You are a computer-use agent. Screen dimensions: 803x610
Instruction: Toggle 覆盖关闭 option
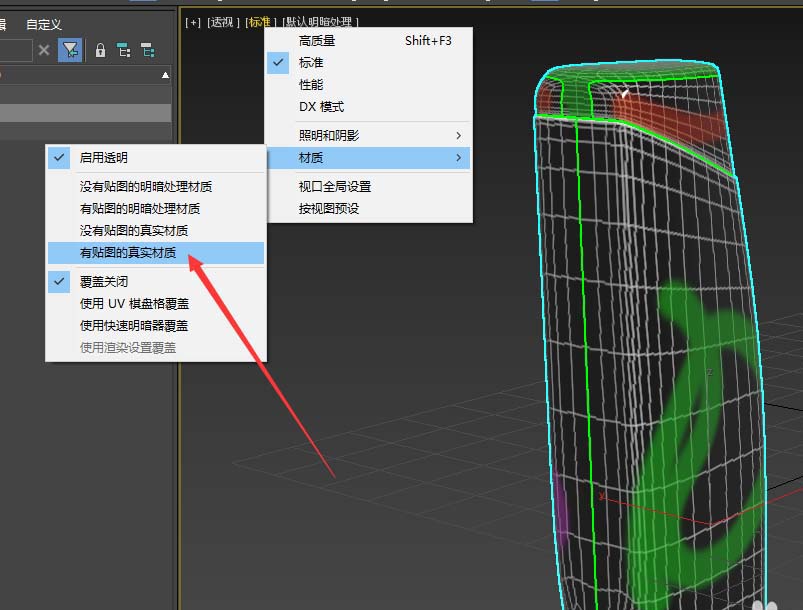156,282
